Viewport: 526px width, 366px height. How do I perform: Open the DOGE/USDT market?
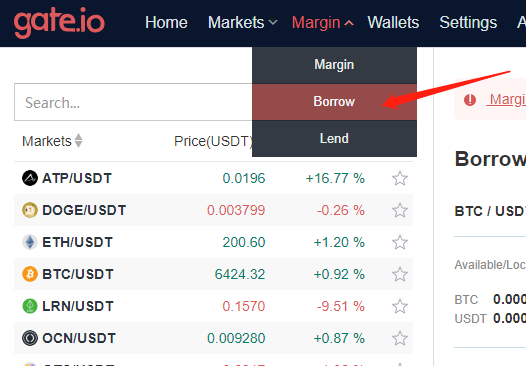[x=84, y=210]
